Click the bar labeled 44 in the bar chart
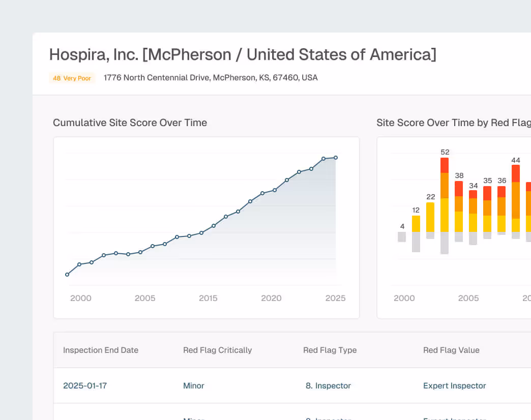Screen dimensions: 531x420 (x=516, y=198)
